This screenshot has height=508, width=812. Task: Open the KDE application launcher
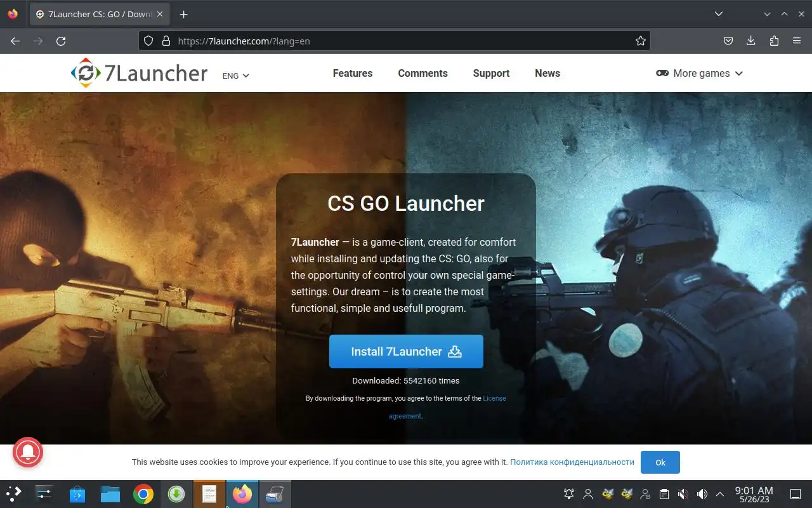pyautogui.click(x=14, y=494)
